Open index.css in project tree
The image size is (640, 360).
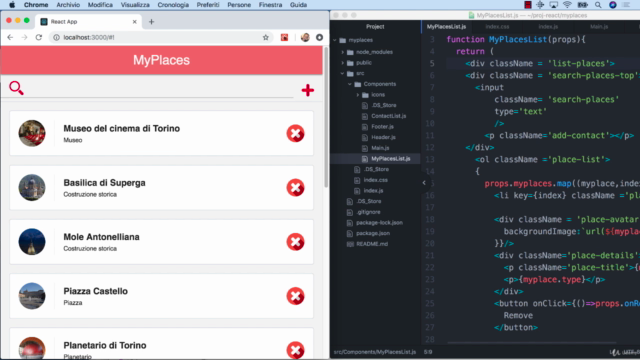pyautogui.click(x=375, y=180)
